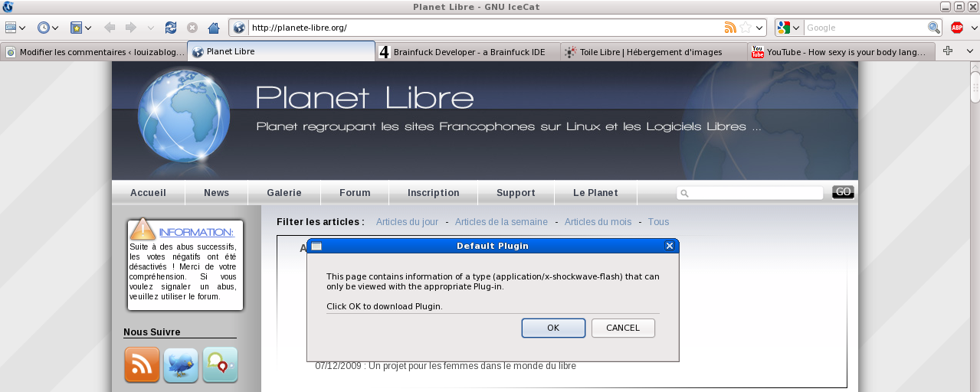Open the back/forward history dropdown arrow

click(x=150, y=28)
